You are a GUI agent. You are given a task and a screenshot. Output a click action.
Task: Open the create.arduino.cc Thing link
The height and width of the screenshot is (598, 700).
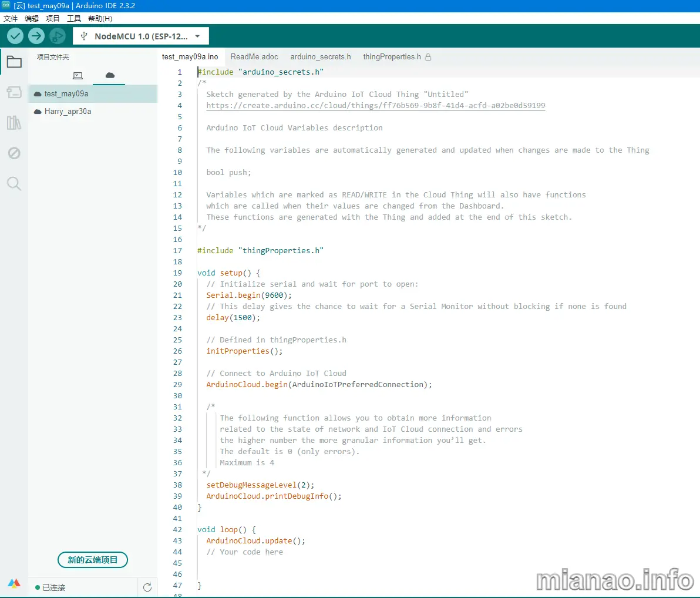(x=375, y=106)
